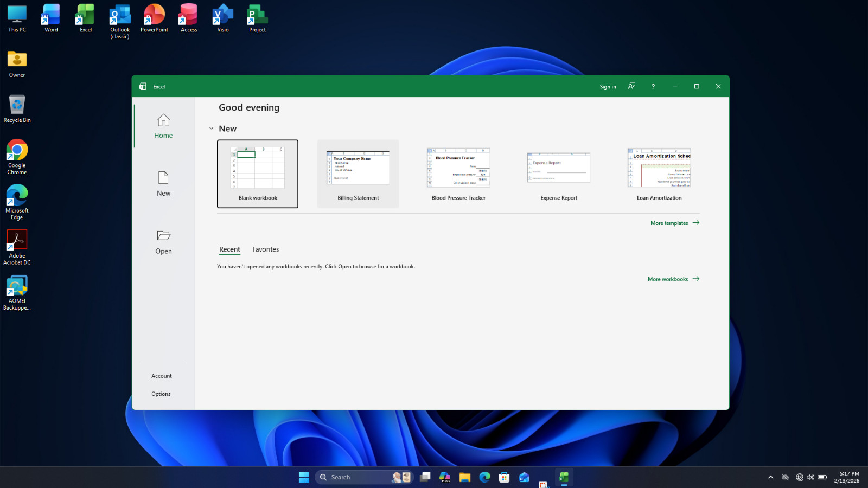Open Excel Help question mark
The height and width of the screenshot is (488, 868).
(x=653, y=87)
